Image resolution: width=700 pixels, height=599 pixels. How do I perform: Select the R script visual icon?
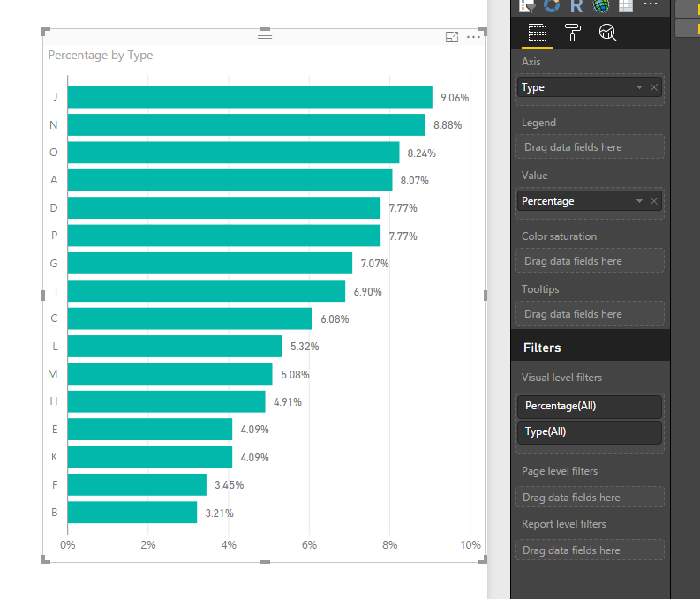point(576,6)
